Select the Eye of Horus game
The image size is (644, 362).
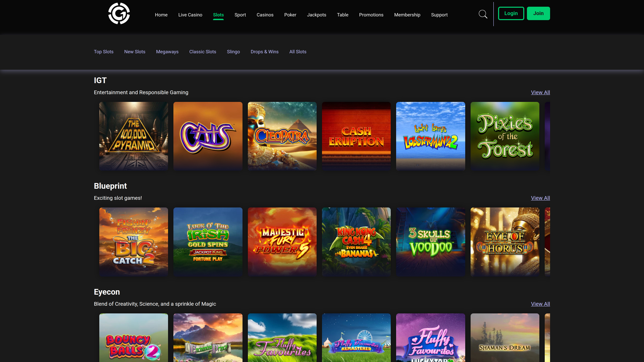505,242
